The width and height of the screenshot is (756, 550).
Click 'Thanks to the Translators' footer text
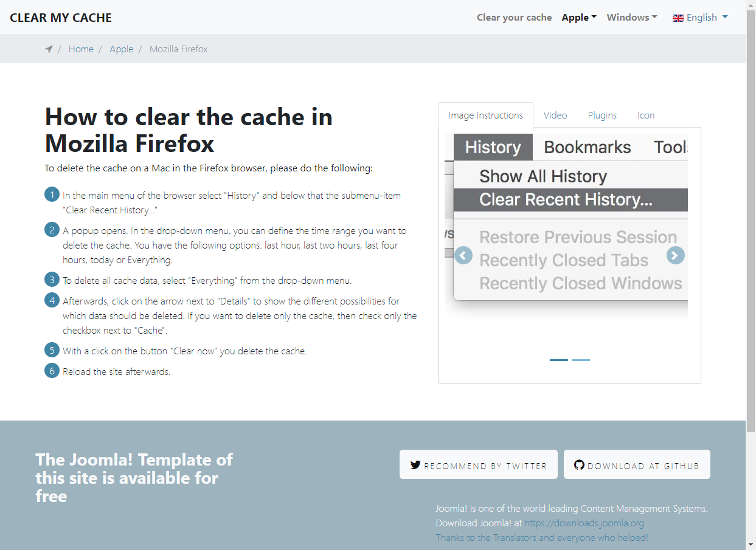point(542,538)
